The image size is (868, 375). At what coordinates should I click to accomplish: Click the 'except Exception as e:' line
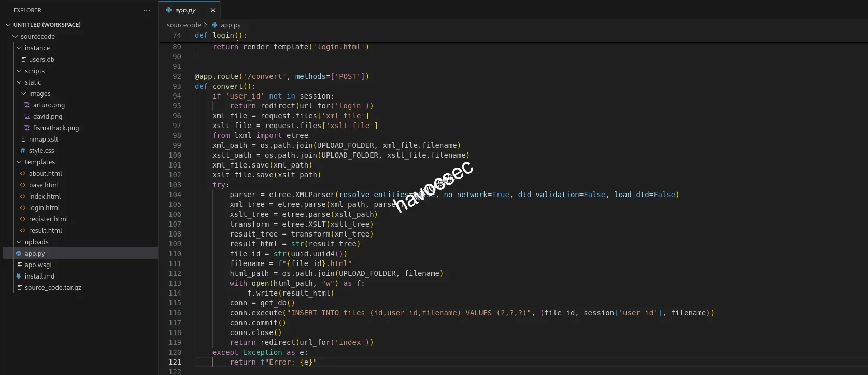[x=260, y=352]
